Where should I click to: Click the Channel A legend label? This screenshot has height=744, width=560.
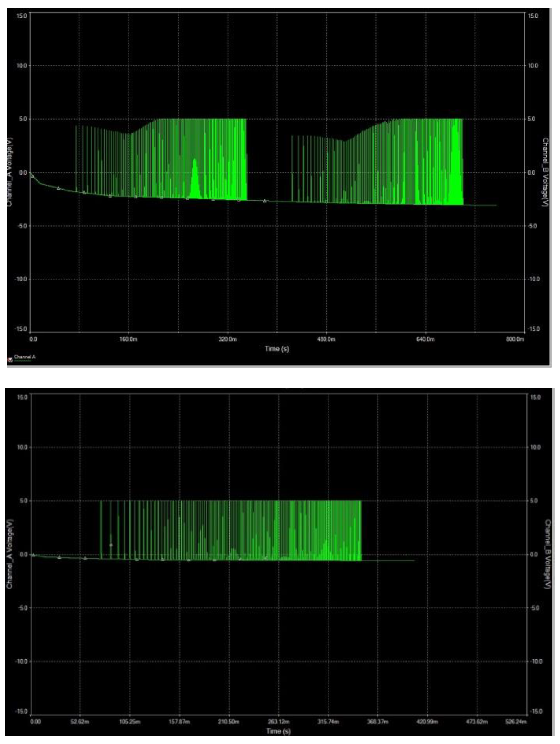point(25,357)
